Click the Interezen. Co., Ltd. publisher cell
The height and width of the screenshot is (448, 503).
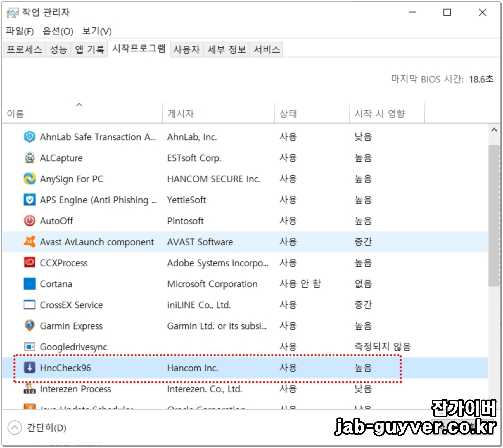[205, 389]
